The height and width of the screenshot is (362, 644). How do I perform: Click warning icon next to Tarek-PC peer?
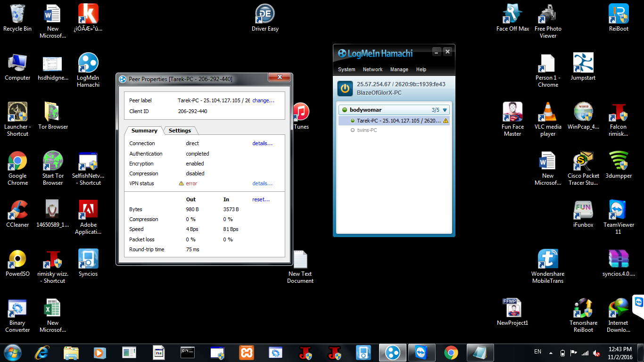[x=446, y=121]
